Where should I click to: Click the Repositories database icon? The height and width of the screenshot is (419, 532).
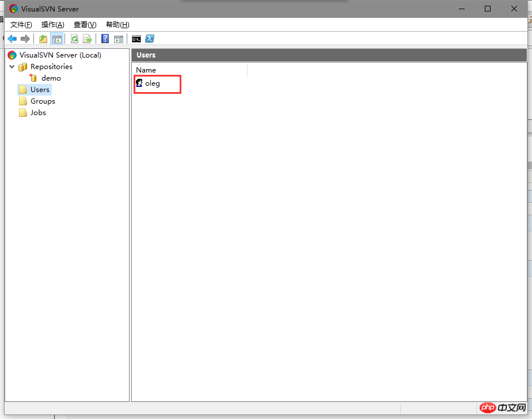(x=22, y=67)
